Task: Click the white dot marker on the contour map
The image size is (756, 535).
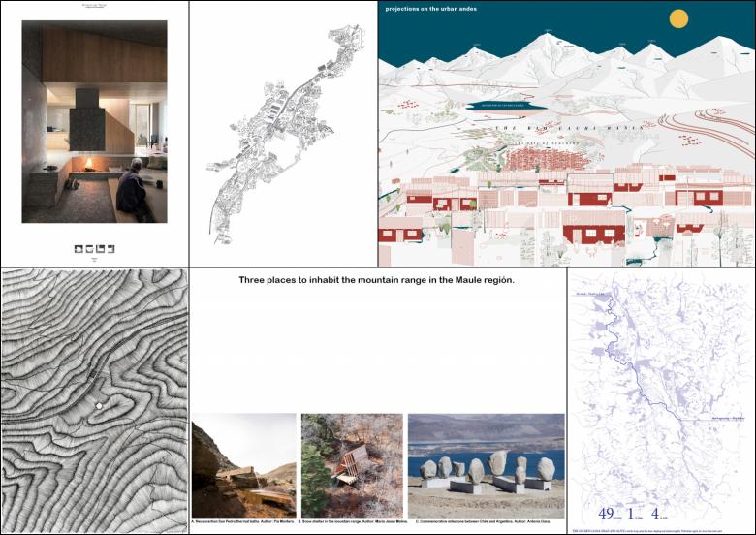Action: 99,405
